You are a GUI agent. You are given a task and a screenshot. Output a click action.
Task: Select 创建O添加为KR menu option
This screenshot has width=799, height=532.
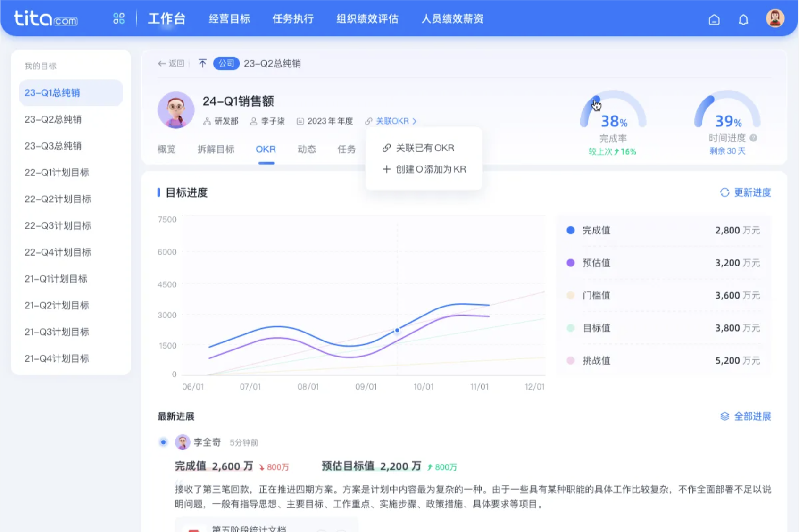click(424, 169)
